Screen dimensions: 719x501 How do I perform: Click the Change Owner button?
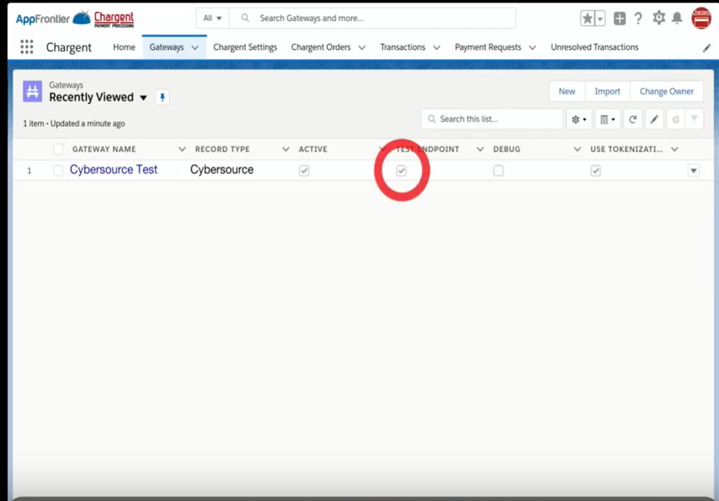click(x=666, y=91)
